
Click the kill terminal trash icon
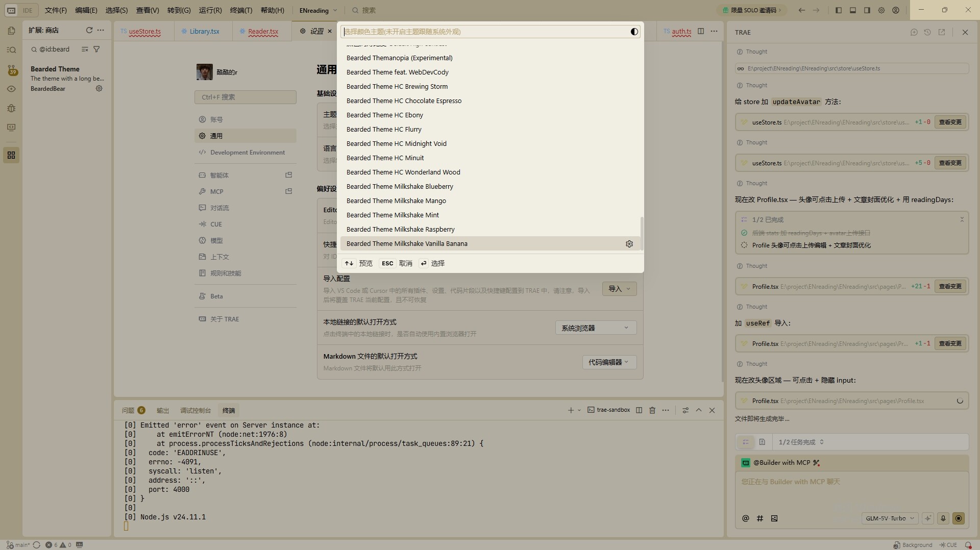tap(652, 410)
